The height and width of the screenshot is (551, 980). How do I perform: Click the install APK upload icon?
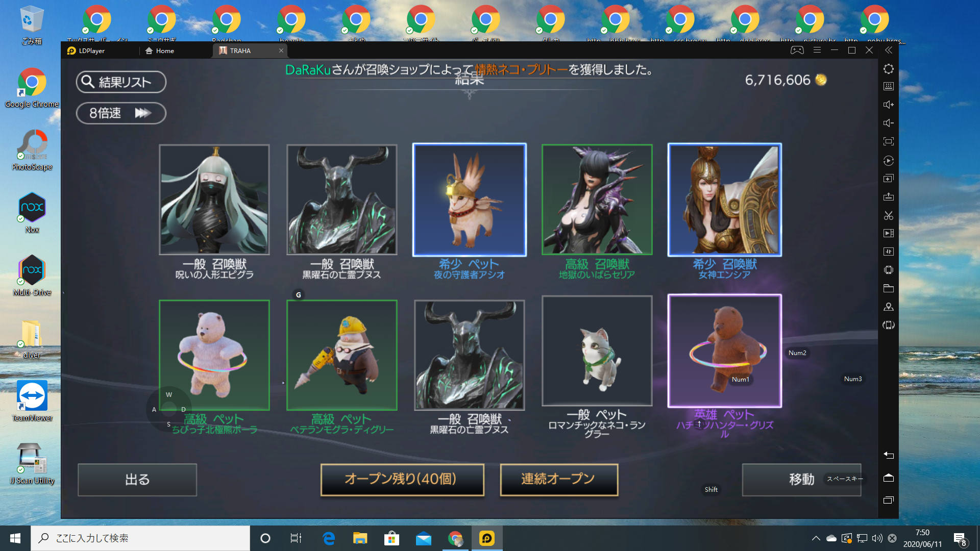[x=888, y=197]
